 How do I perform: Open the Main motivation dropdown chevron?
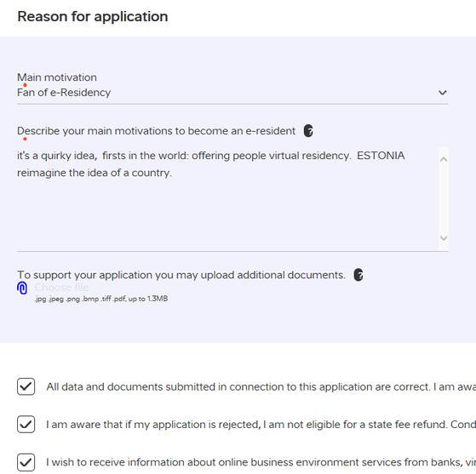(443, 93)
